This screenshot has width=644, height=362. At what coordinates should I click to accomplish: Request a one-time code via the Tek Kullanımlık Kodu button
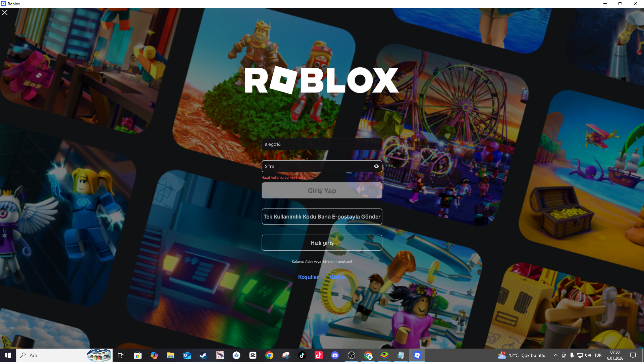pos(322,217)
